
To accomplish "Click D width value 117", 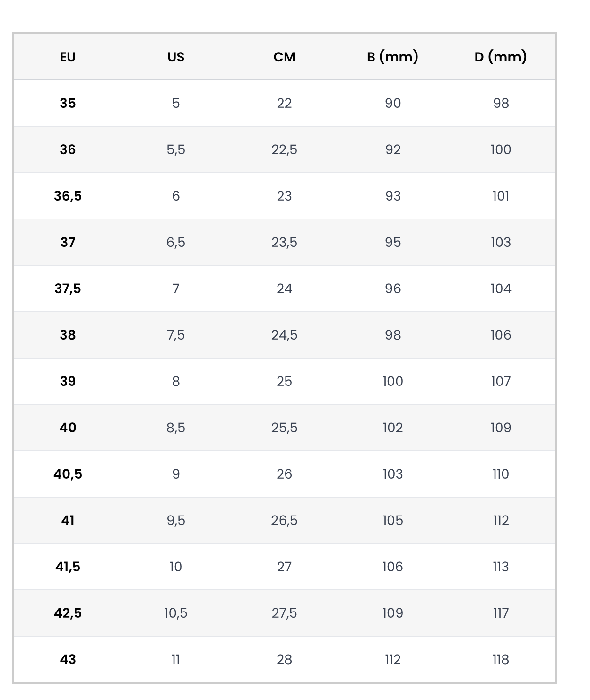I will (501, 613).
